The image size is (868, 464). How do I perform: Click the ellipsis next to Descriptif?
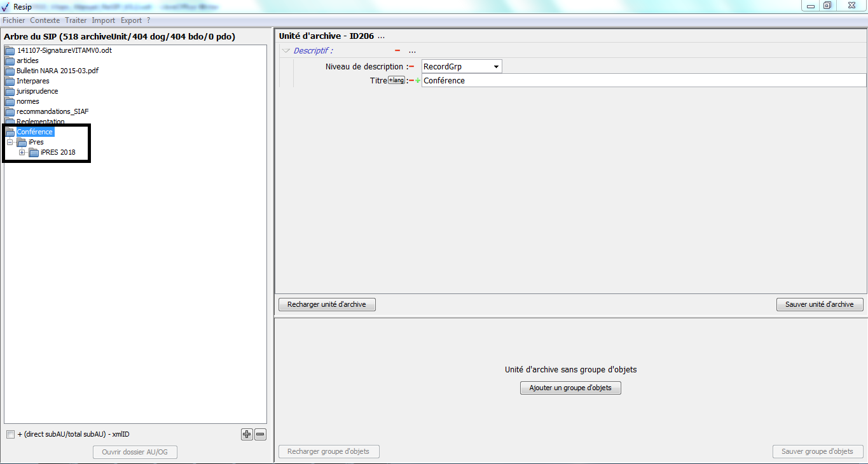point(412,51)
